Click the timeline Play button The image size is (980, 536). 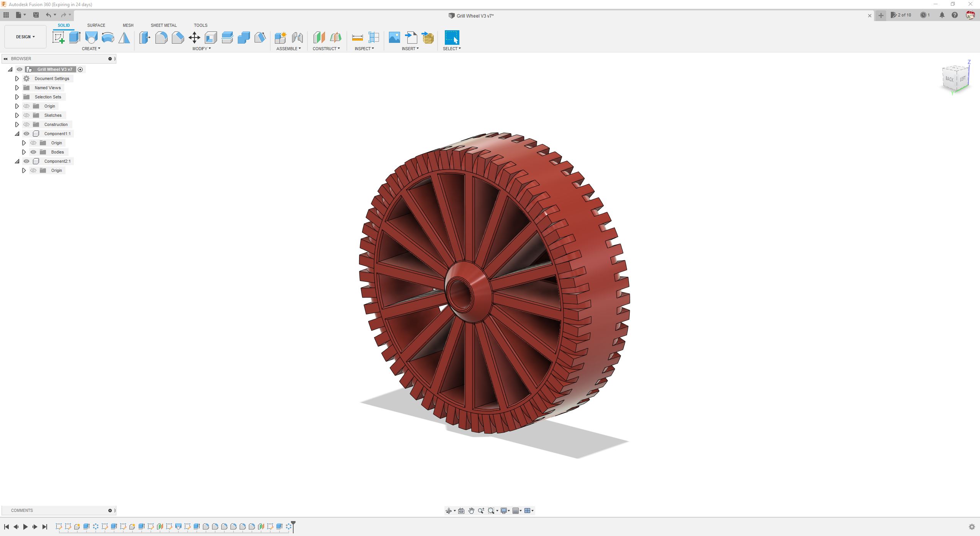point(25,527)
